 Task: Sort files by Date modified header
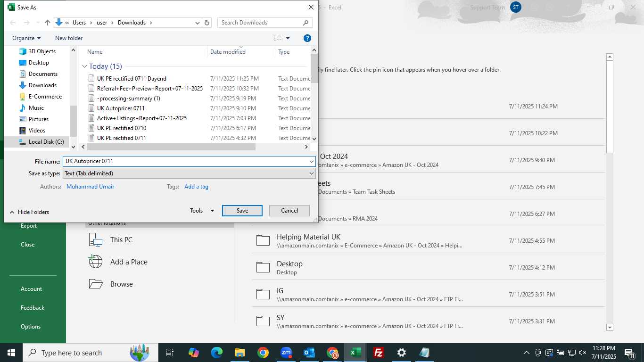(x=228, y=52)
